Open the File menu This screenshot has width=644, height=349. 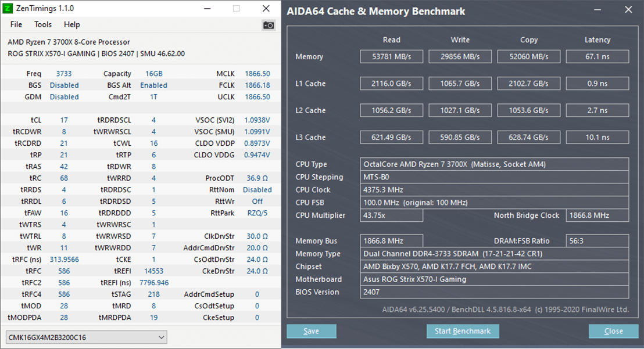(16, 24)
